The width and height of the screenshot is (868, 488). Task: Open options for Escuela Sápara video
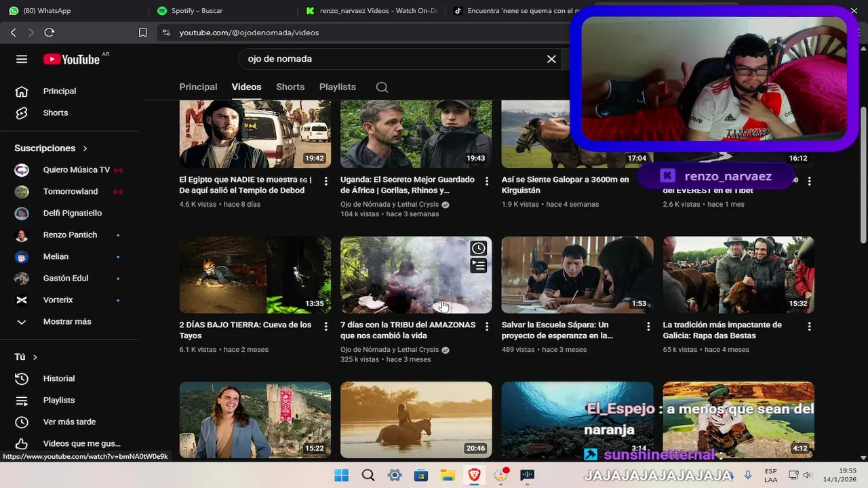(648, 326)
